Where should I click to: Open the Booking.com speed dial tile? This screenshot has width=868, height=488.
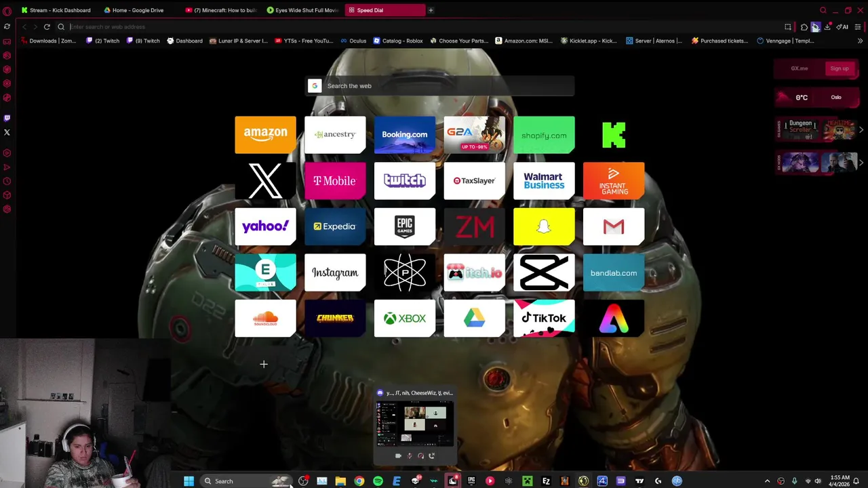tap(405, 135)
